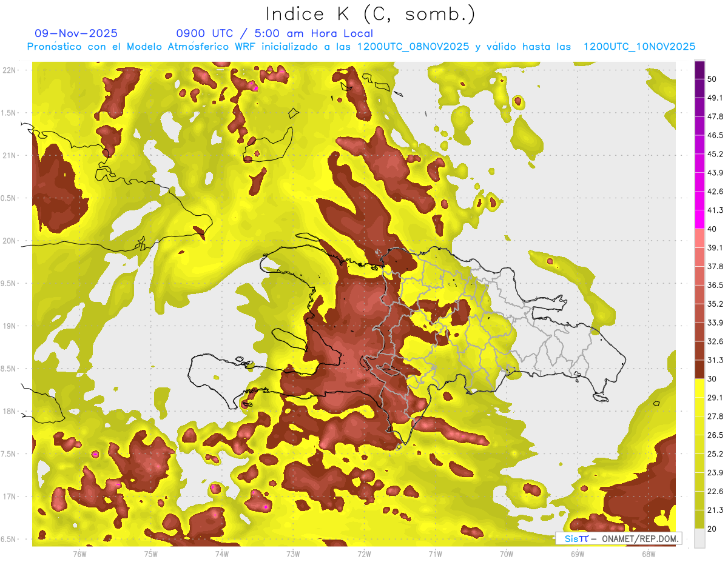This screenshot has width=728, height=562.
Task: Click the gray swatch below the 20 label
Action: (x=699, y=538)
